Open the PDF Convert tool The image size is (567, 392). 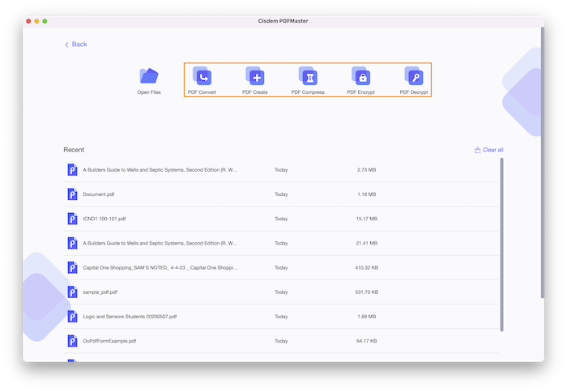[202, 80]
